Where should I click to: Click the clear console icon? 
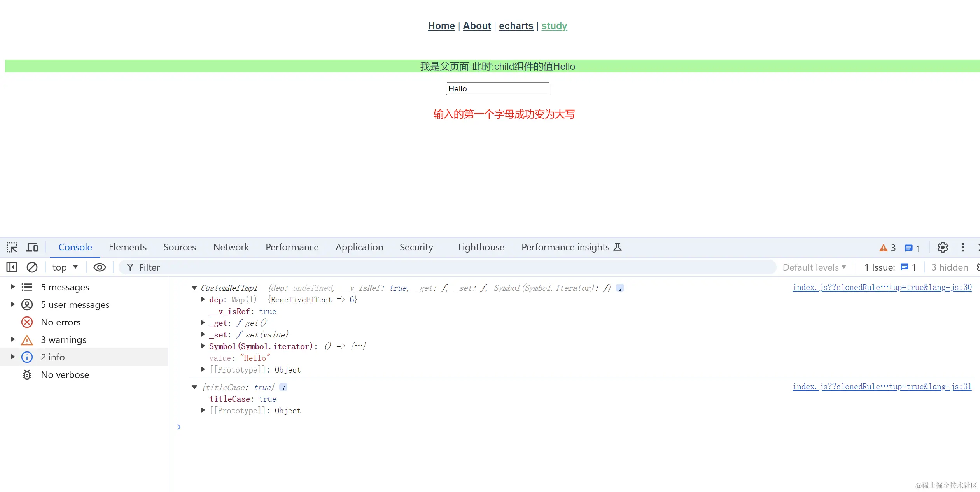[32, 267]
